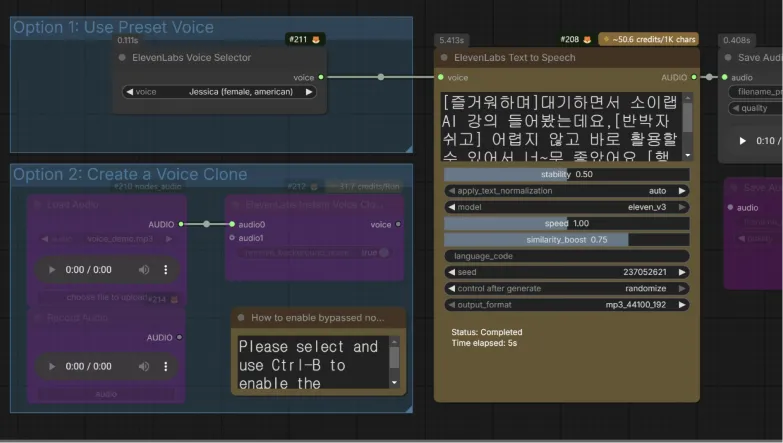Click the midpoint dot on the voice link
This screenshot has width=783, height=443.
click(381, 77)
